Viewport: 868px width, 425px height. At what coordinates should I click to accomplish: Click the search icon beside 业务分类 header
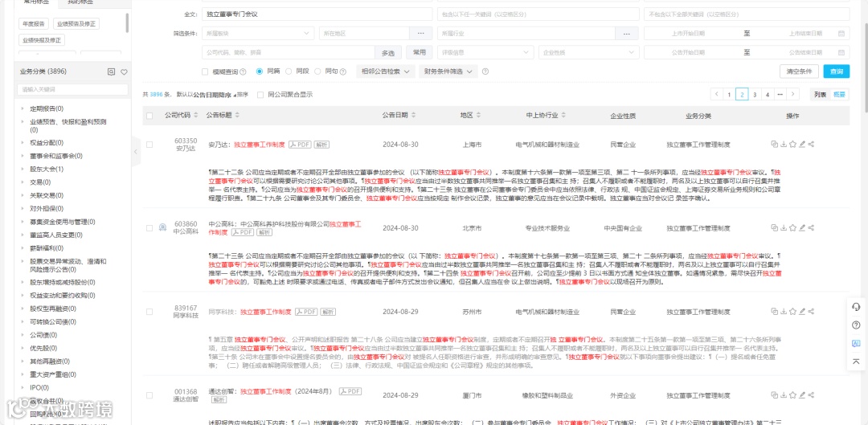[111, 72]
